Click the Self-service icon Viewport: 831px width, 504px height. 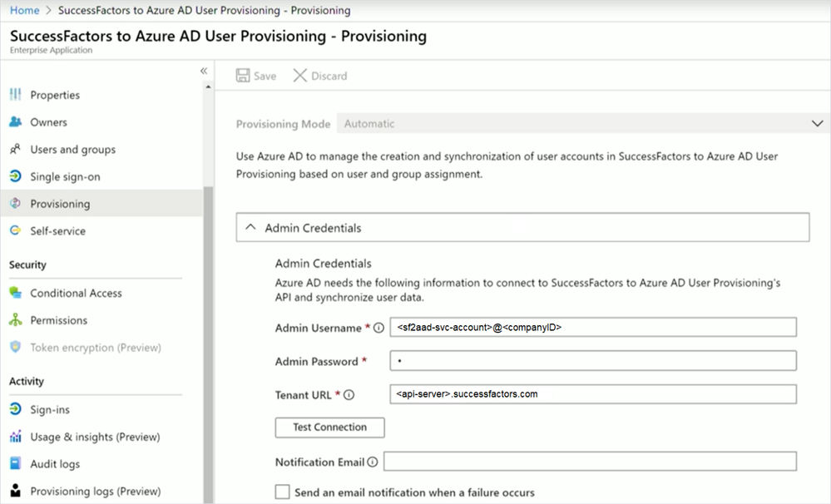tap(15, 230)
